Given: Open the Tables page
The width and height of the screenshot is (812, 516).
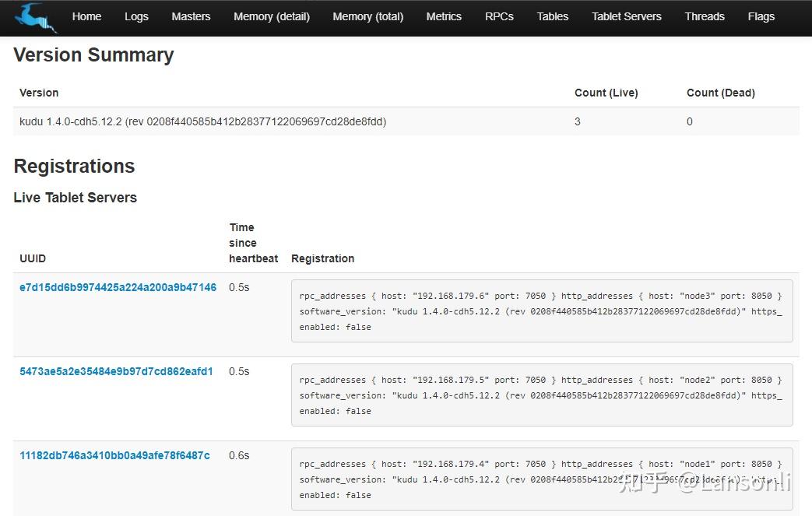Looking at the screenshot, I should click(553, 16).
